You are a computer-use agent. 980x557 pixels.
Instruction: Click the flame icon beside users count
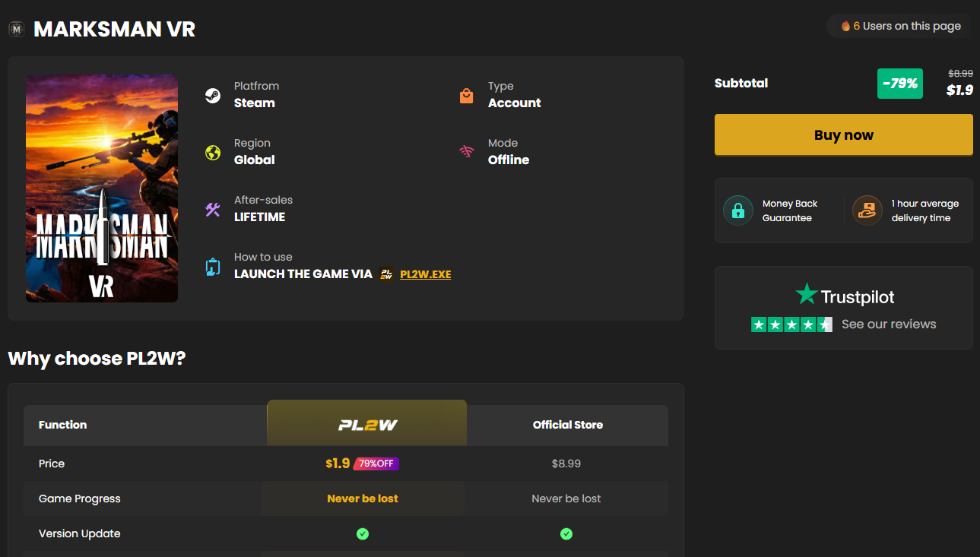845,26
